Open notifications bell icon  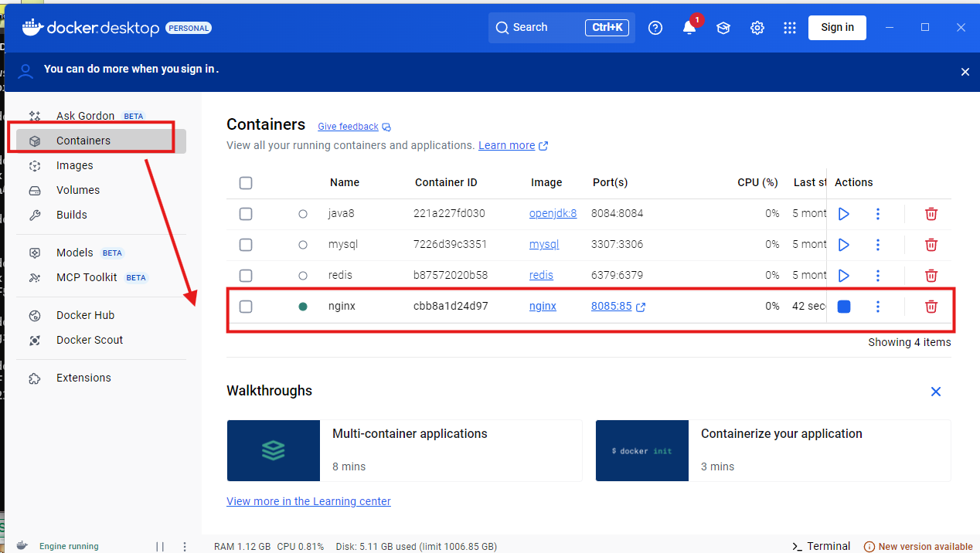pos(689,28)
